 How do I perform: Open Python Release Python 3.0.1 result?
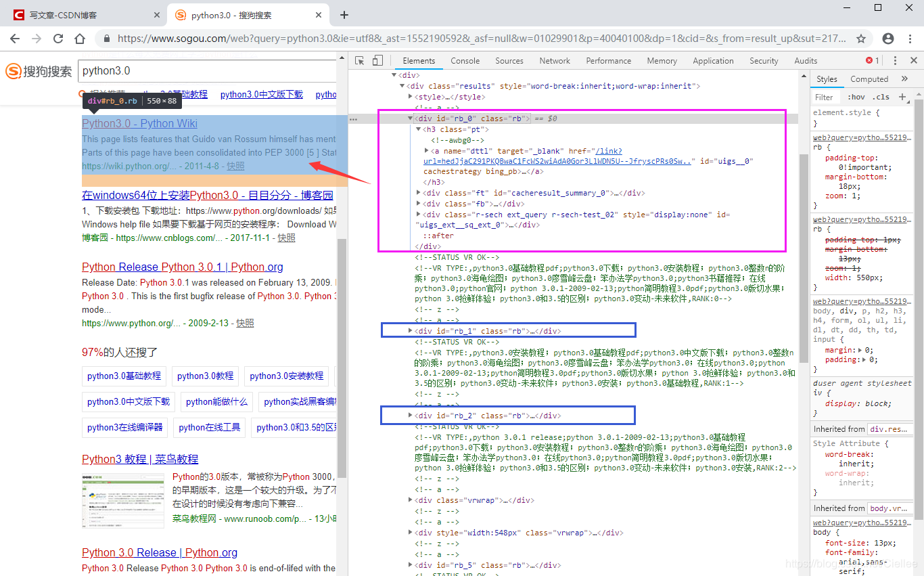click(x=183, y=267)
